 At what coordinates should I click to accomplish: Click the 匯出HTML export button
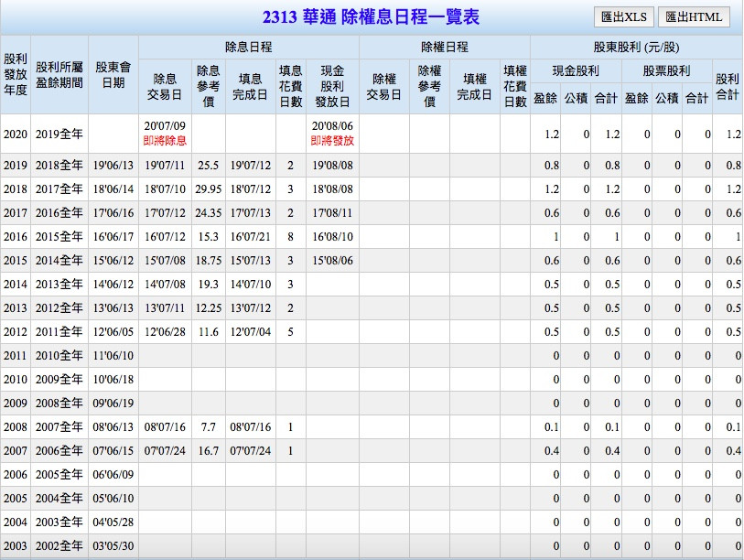(693, 16)
